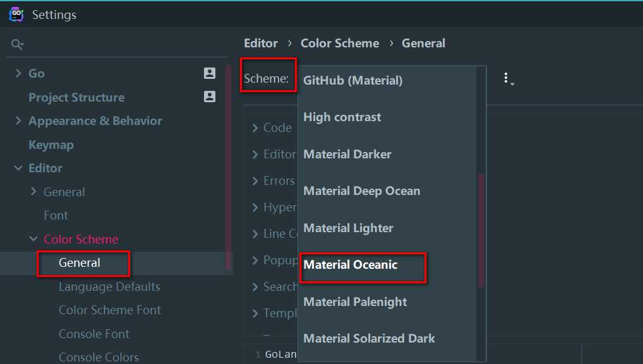Expand the Code category chevron
Image resolution: width=643 pixels, height=364 pixels.
point(255,128)
